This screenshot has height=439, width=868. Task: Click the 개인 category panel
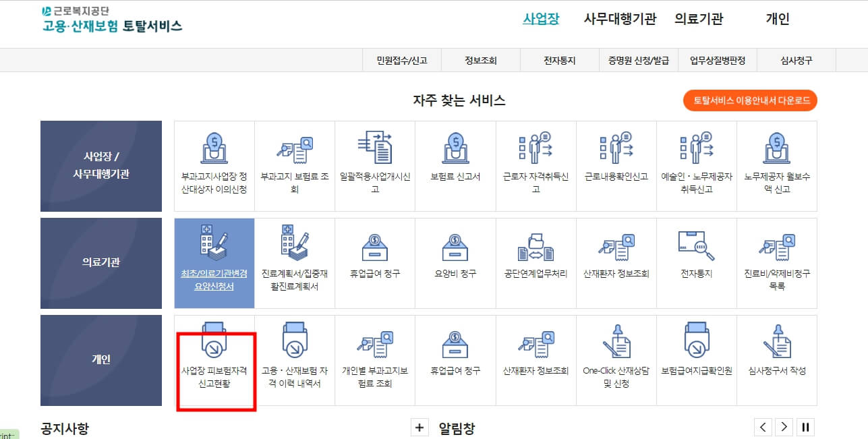(x=101, y=360)
